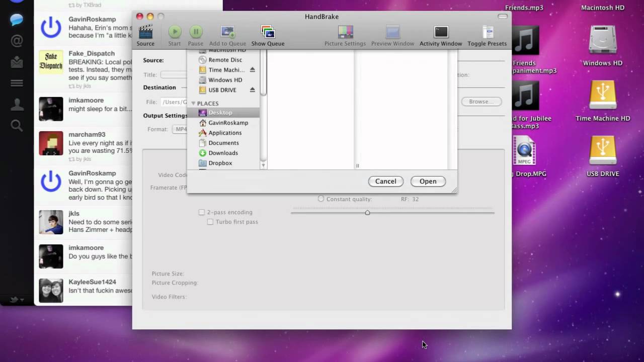The width and height of the screenshot is (644, 362).
Task: Click the down arrow of sidebar scrollbar
Action: 263,165
